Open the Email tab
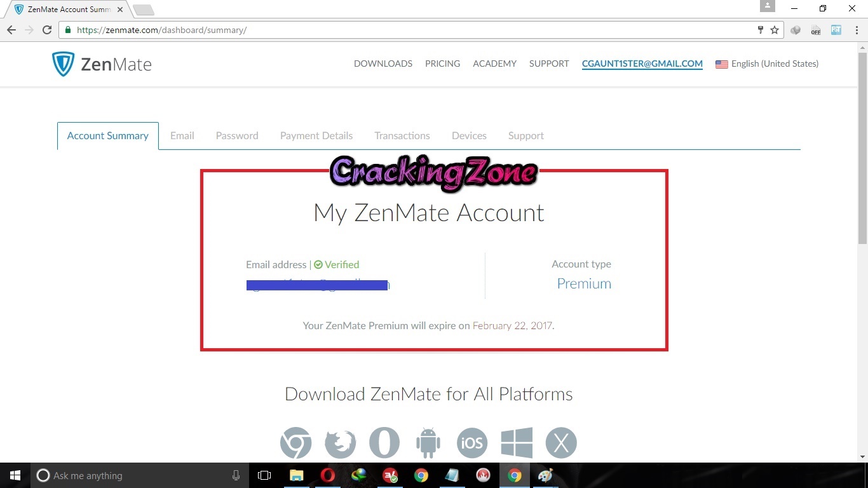 pyautogui.click(x=182, y=136)
